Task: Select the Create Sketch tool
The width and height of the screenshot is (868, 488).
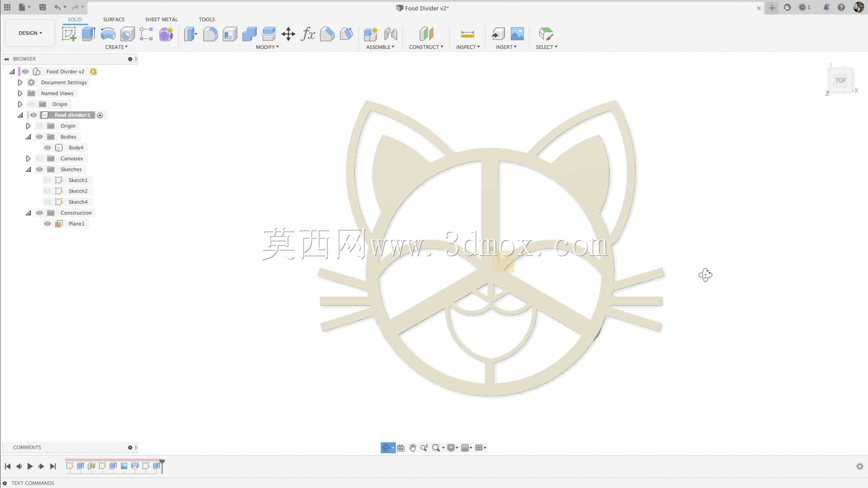Action: [69, 34]
